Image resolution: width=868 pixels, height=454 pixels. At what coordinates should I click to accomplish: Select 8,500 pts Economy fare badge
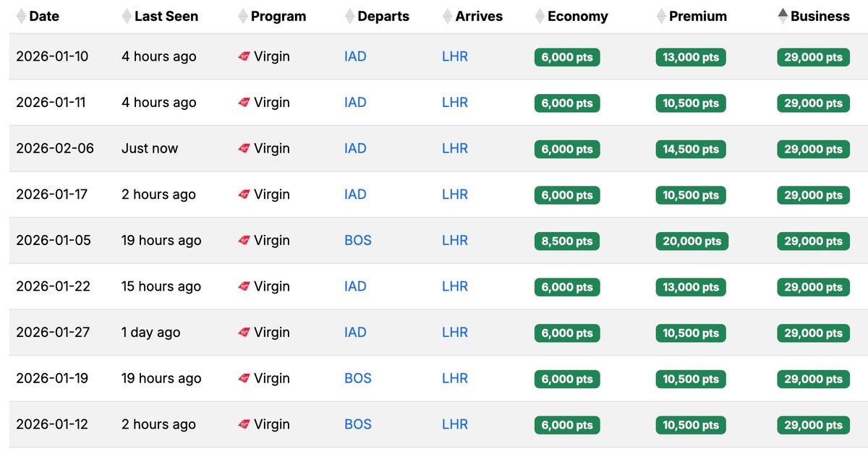pyautogui.click(x=567, y=241)
